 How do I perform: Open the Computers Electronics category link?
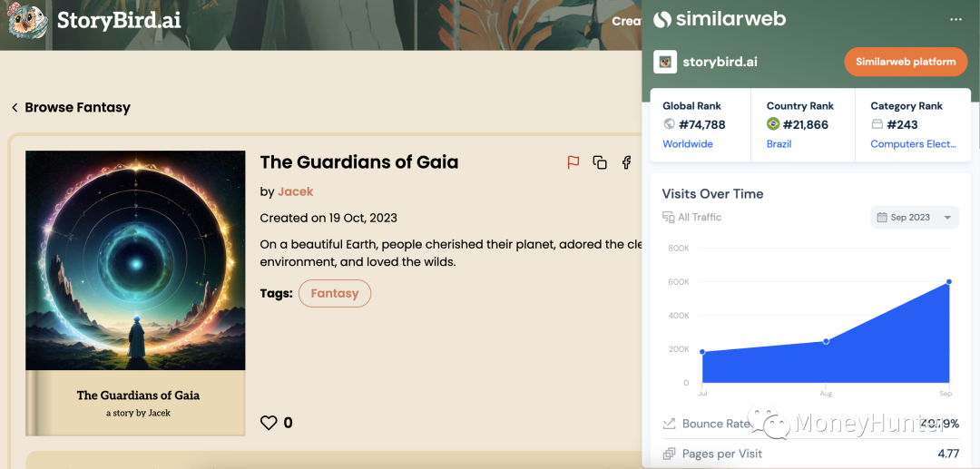click(913, 144)
